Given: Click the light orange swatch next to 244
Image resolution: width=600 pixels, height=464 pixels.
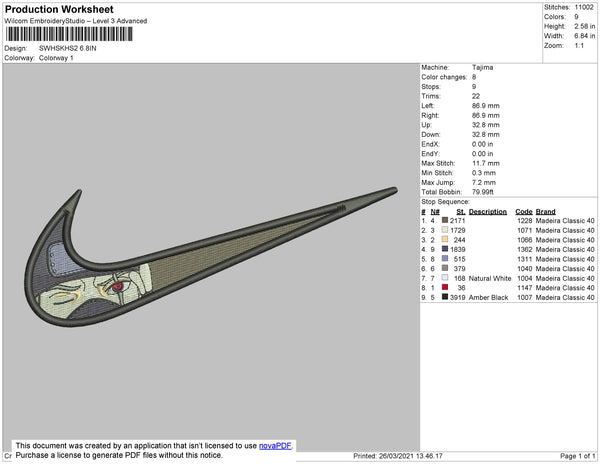Looking at the screenshot, I should (445, 239).
